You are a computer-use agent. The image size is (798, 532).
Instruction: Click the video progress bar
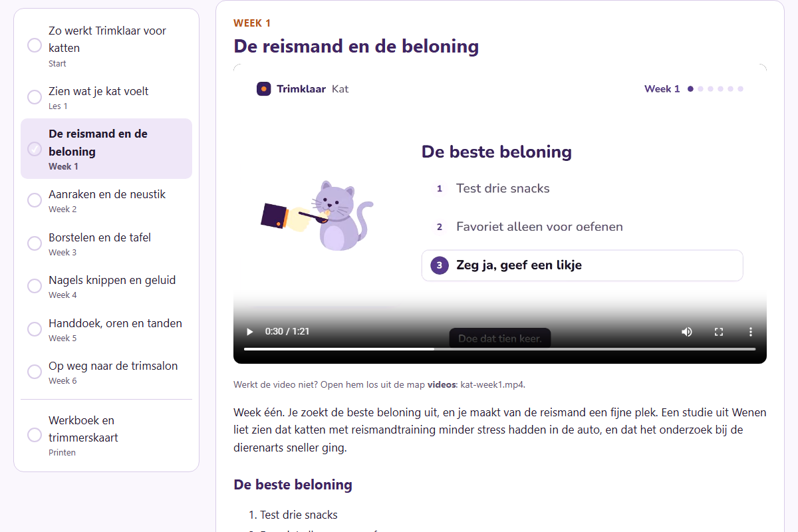pos(499,348)
